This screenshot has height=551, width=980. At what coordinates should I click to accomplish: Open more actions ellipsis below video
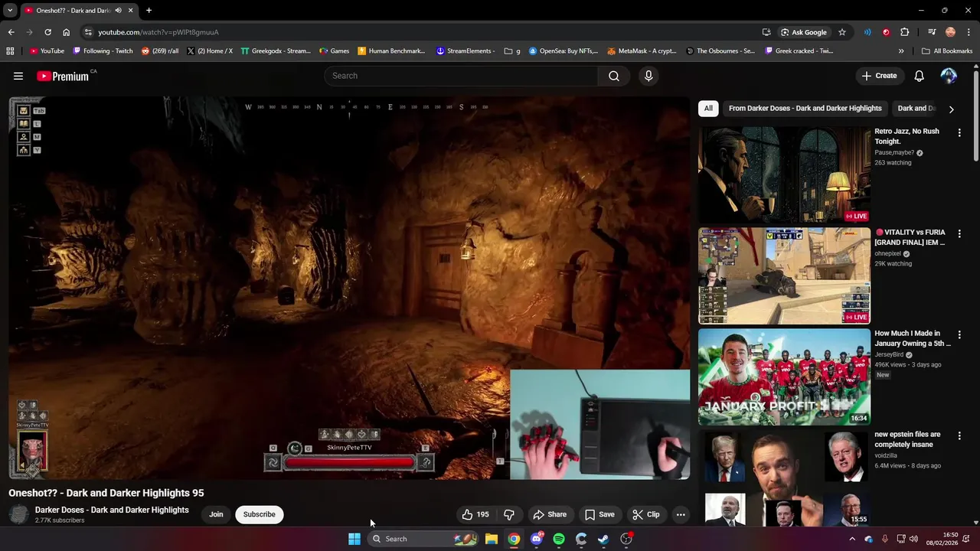(681, 514)
